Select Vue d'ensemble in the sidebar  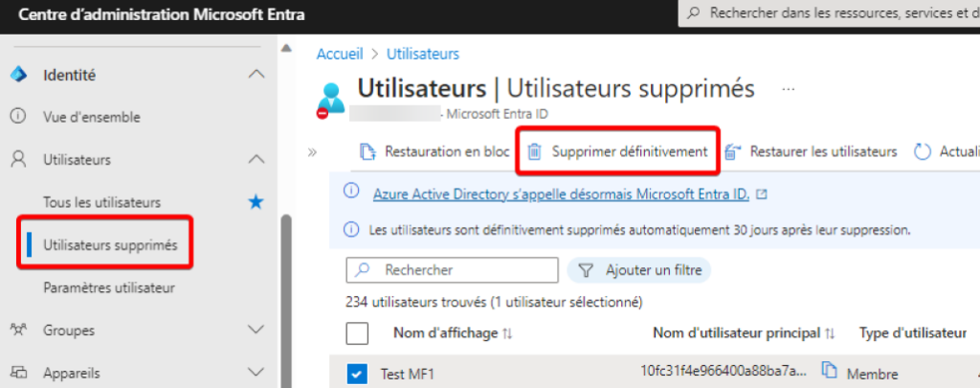pyautogui.click(x=91, y=117)
